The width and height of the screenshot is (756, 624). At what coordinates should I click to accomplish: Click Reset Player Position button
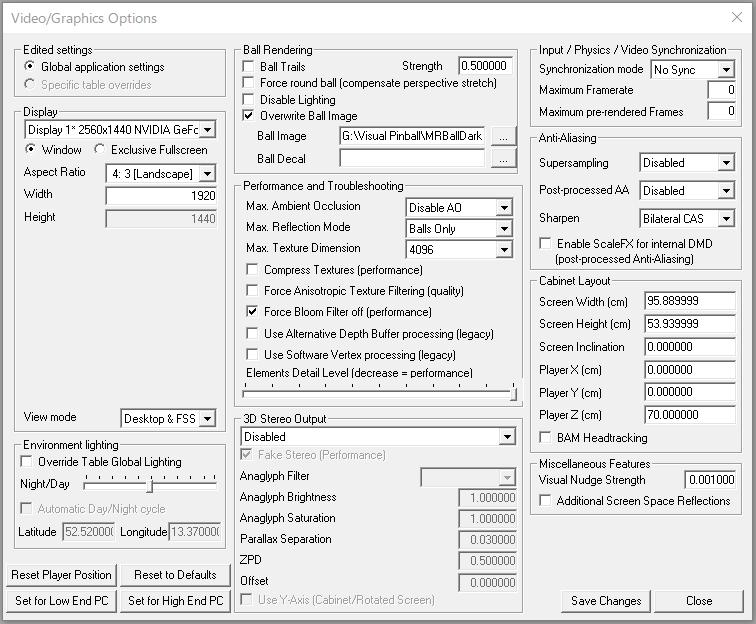(62, 575)
